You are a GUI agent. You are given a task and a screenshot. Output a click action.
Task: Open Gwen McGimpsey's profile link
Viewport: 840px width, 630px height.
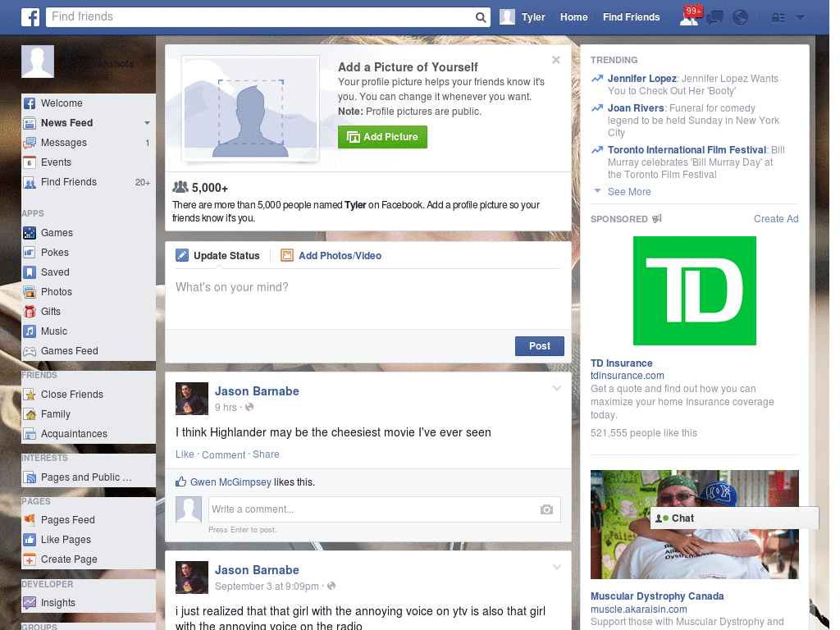231,482
